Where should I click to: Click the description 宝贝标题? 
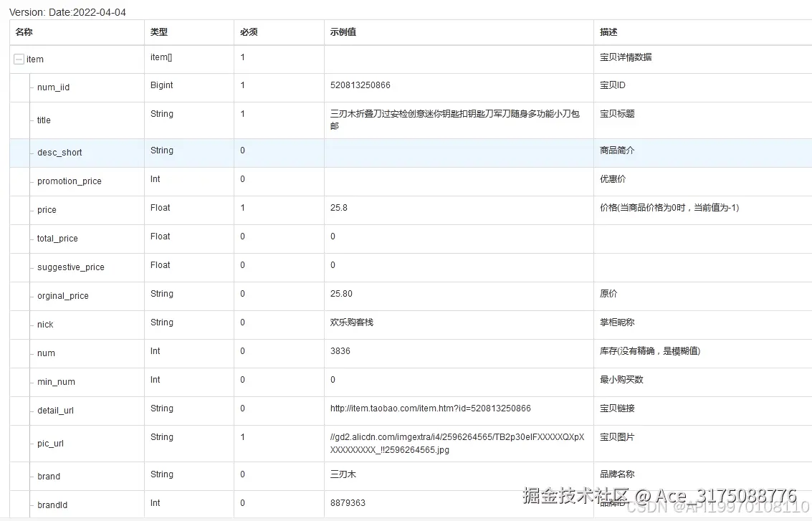point(617,113)
